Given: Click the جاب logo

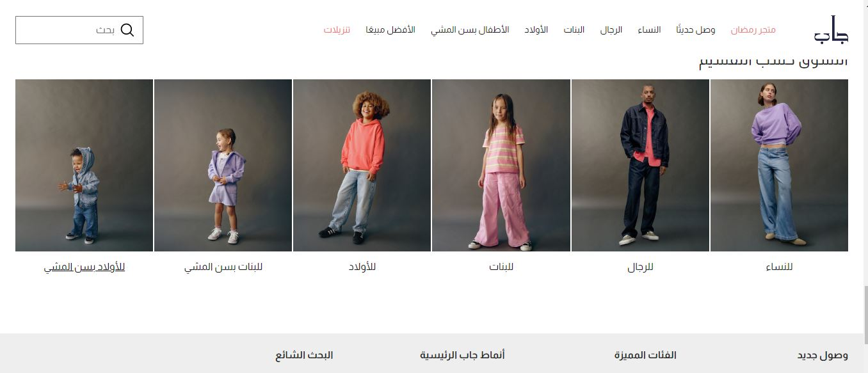Looking at the screenshot, I should pos(831,29).
